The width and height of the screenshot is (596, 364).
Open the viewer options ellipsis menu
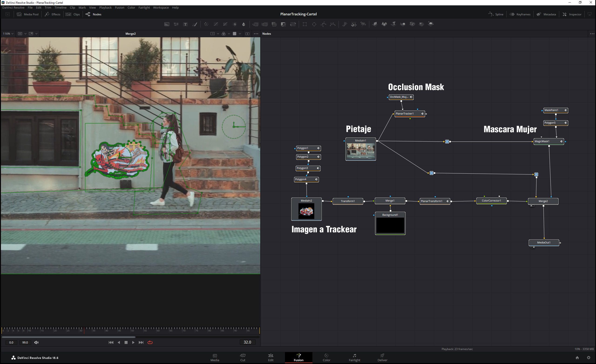[256, 34]
